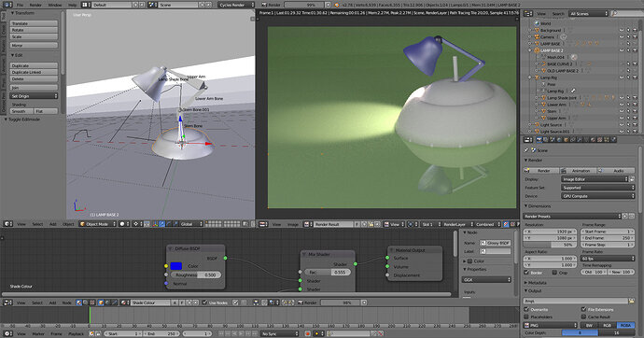Viewport: 644px width, 338px height.
Task: Click the Duplicate Linked button
Action: (34, 72)
